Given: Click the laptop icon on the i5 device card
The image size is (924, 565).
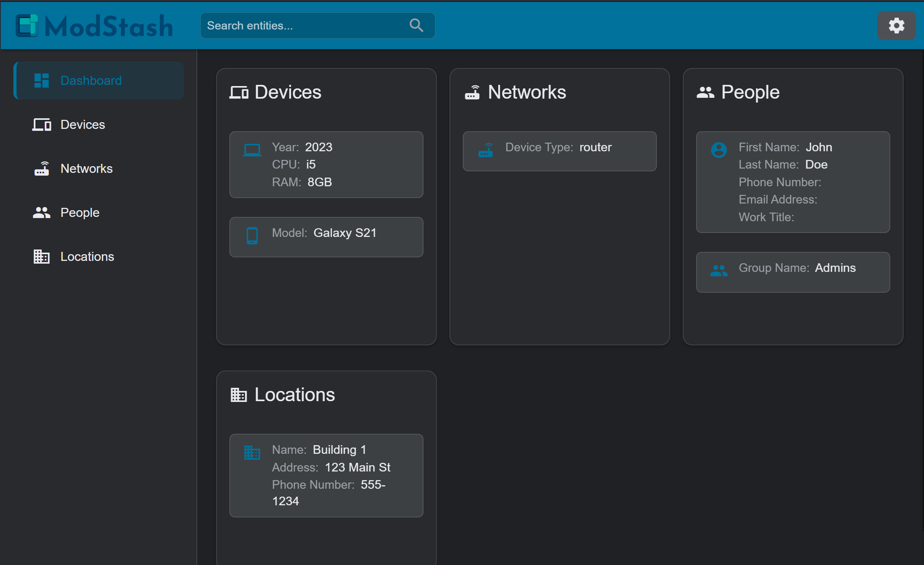Looking at the screenshot, I should click(253, 149).
